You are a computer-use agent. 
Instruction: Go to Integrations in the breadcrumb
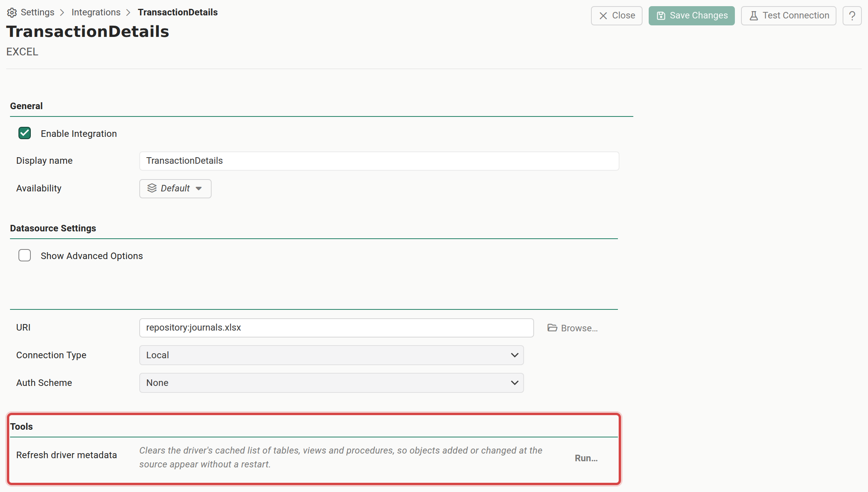pyautogui.click(x=96, y=12)
